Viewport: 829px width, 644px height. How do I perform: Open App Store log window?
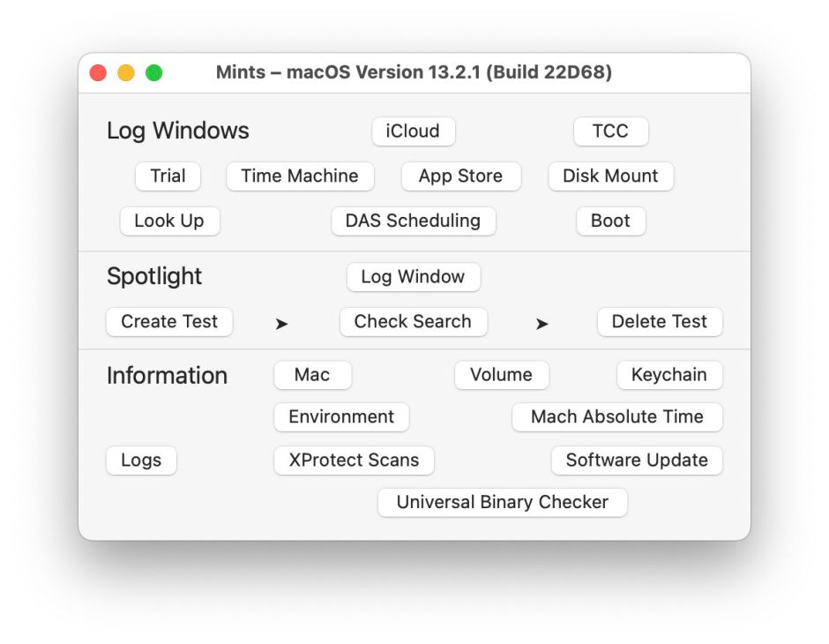pyautogui.click(x=460, y=176)
